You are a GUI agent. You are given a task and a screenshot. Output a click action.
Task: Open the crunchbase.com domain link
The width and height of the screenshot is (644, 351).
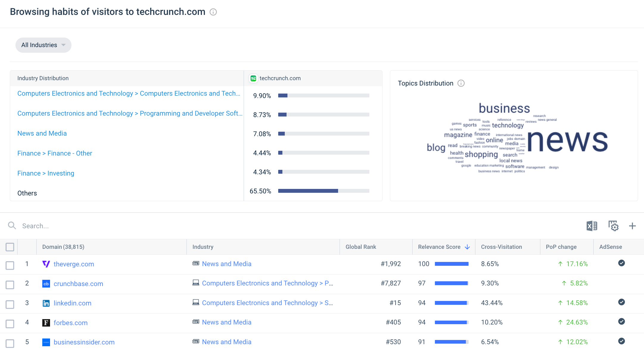click(x=78, y=284)
